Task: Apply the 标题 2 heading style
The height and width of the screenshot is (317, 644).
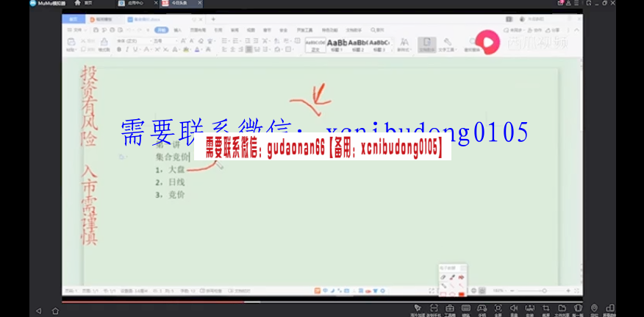Action: pos(358,45)
